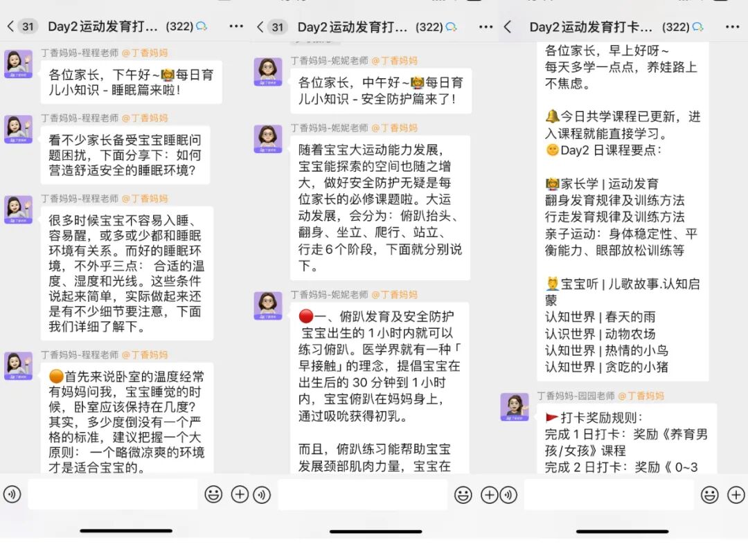Image resolution: width=748 pixels, height=560 pixels.
Task: Tap the voice input icon in 程程老师 chat
Action: (x=12, y=494)
